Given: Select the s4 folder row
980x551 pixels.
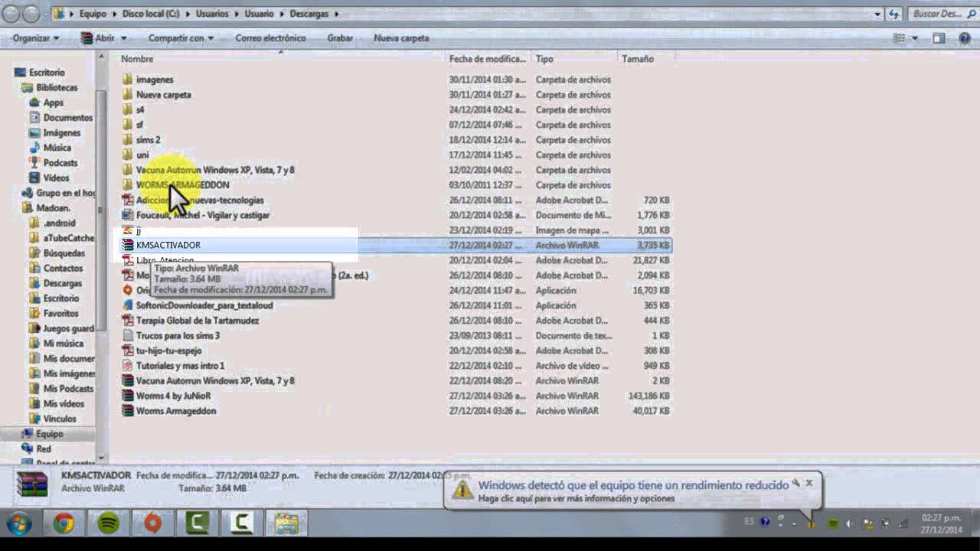Looking at the screenshot, I should point(396,109).
